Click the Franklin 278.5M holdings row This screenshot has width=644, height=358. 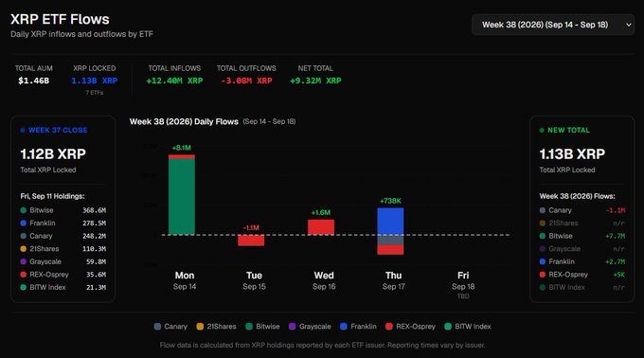point(63,223)
